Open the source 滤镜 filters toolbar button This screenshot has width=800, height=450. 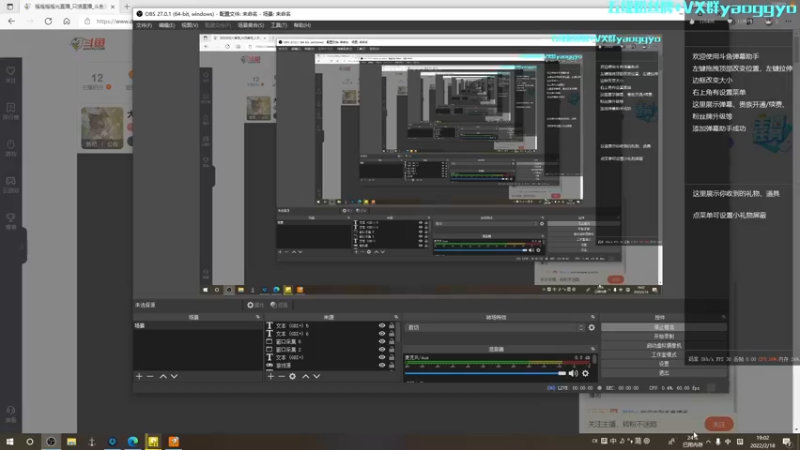(279, 305)
